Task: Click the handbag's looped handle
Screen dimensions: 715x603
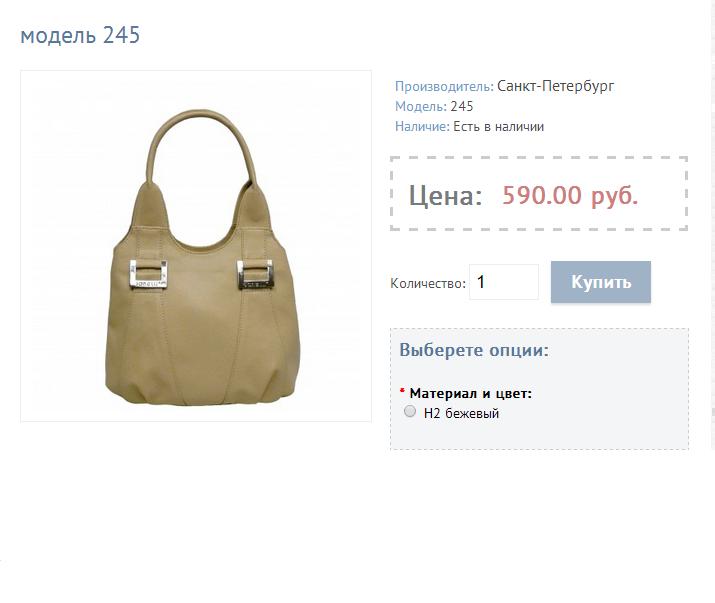Action: 201,146
